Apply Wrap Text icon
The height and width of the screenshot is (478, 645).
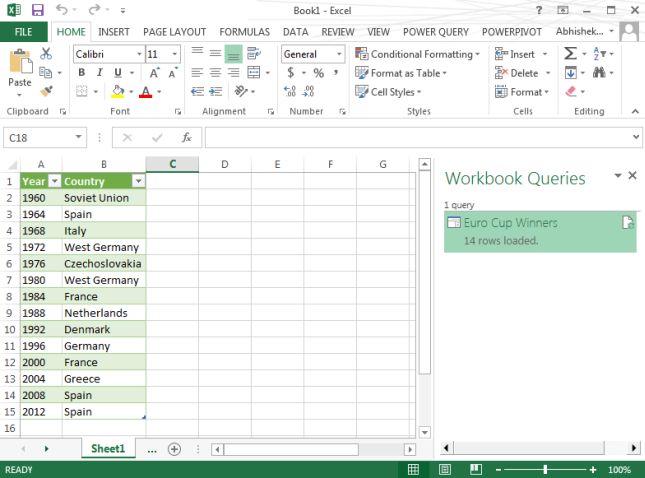[254, 53]
